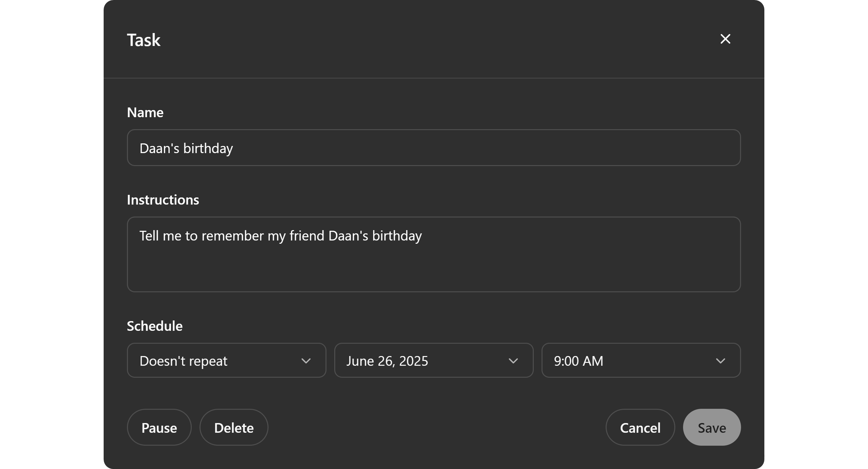
Task: Click the "Name" field label
Action: (145, 112)
